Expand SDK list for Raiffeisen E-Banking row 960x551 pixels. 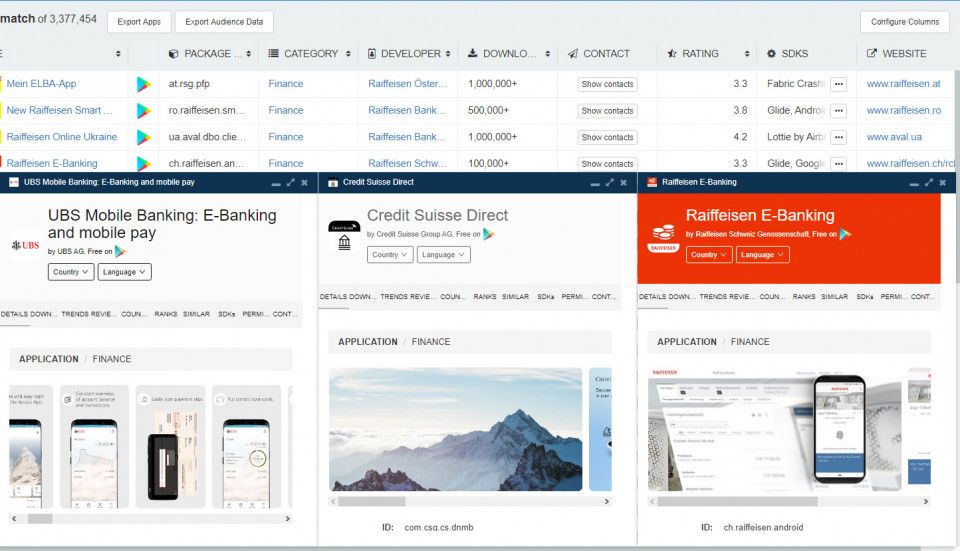pos(839,163)
